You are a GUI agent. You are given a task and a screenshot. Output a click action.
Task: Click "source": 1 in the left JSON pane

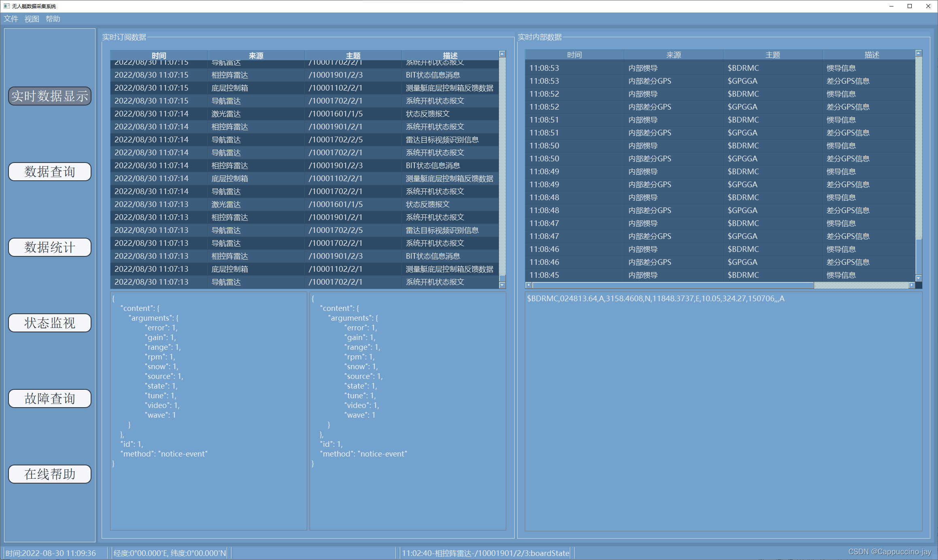[164, 376]
